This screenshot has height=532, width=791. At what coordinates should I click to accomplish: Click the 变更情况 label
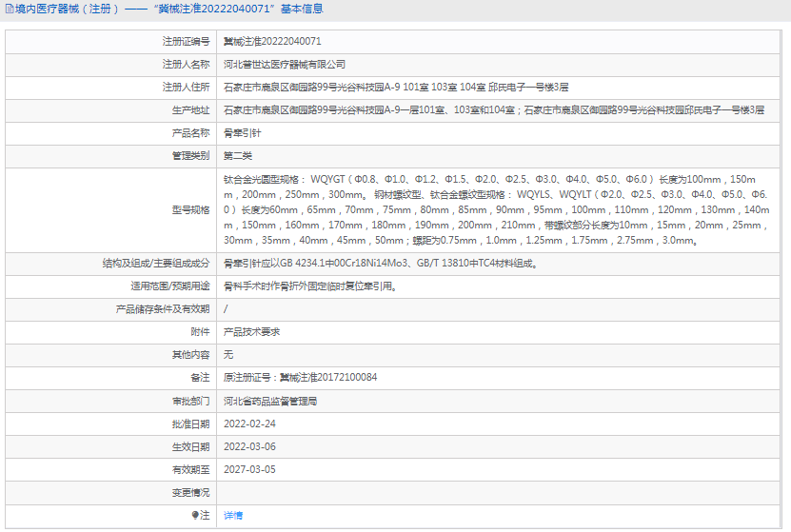(x=190, y=493)
